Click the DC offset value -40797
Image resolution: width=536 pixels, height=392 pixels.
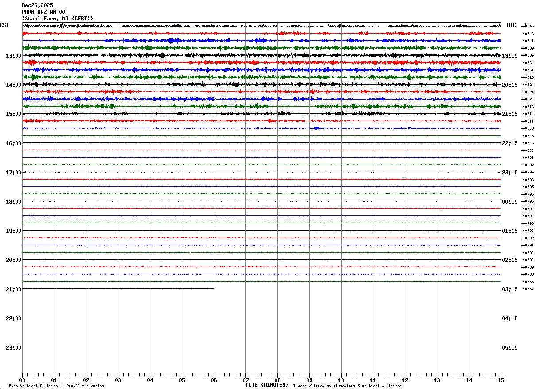[x=527, y=165]
